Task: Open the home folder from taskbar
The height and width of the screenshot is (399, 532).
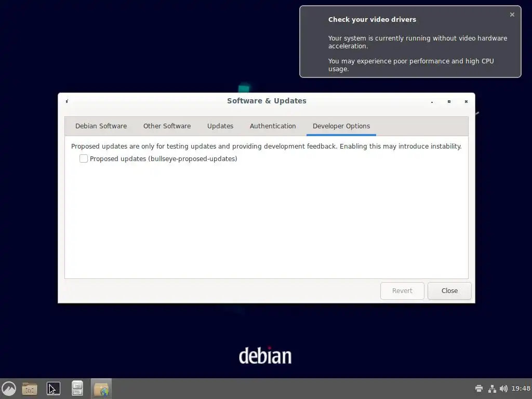Action: coord(30,389)
